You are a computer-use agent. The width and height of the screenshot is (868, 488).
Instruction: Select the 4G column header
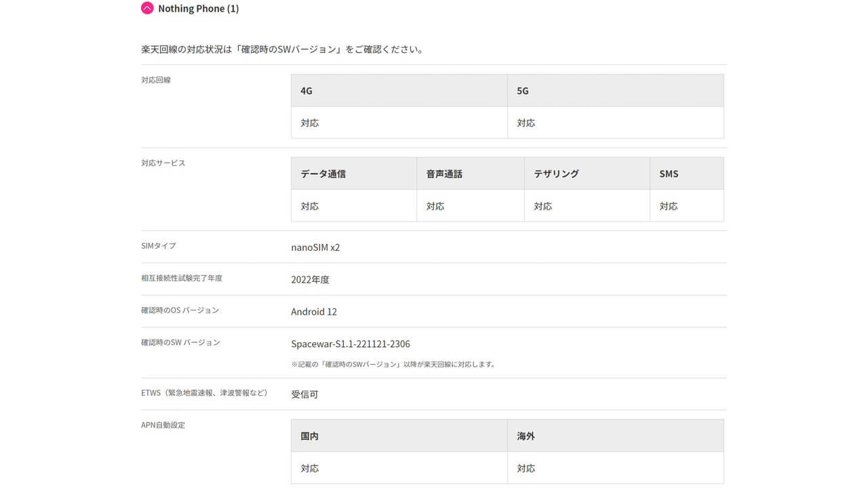pos(305,90)
